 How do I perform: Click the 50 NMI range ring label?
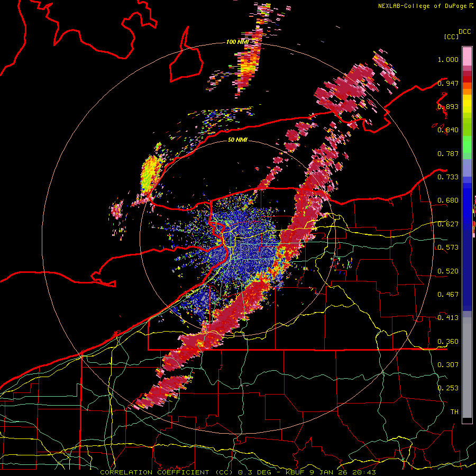[x=237, y=140]
